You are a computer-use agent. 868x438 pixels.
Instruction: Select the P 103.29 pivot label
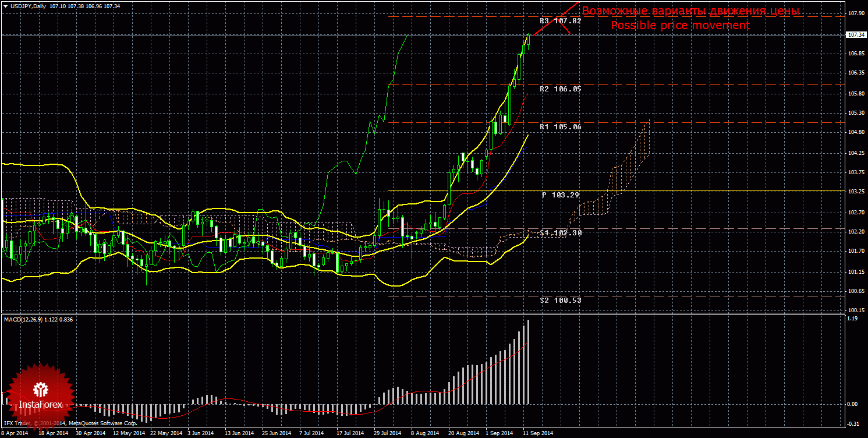[x=560, y=195]
